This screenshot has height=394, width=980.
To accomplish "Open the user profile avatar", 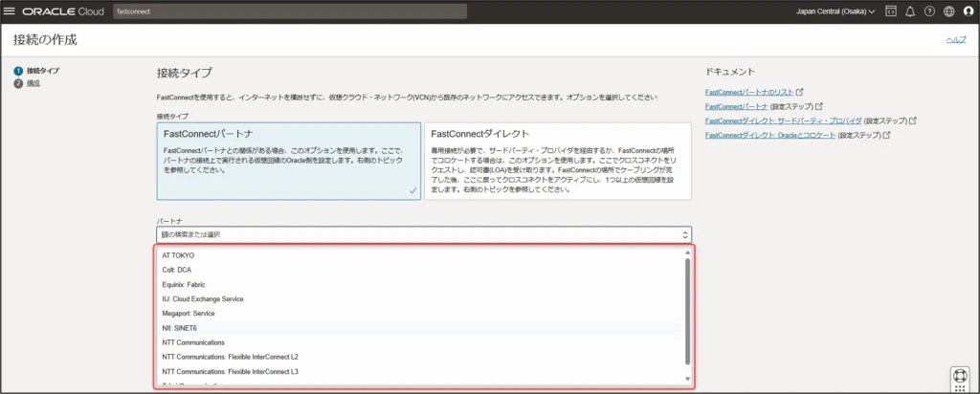I will point(969,11).
